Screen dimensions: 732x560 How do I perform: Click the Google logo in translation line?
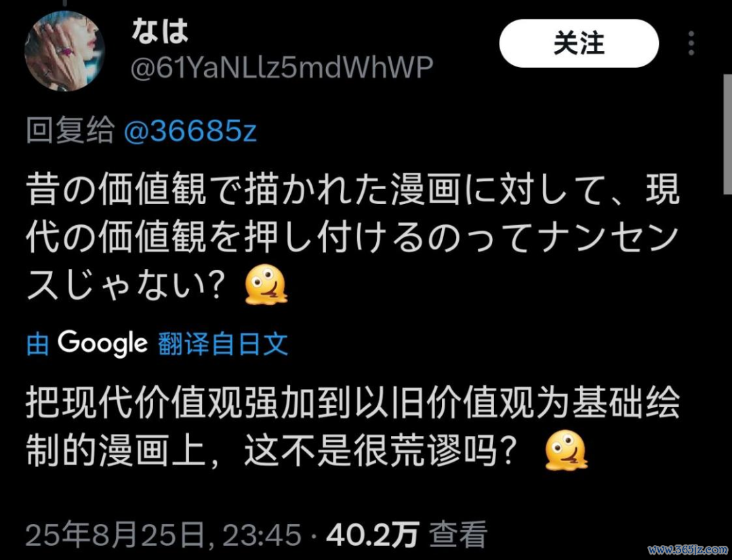[103, 344]
